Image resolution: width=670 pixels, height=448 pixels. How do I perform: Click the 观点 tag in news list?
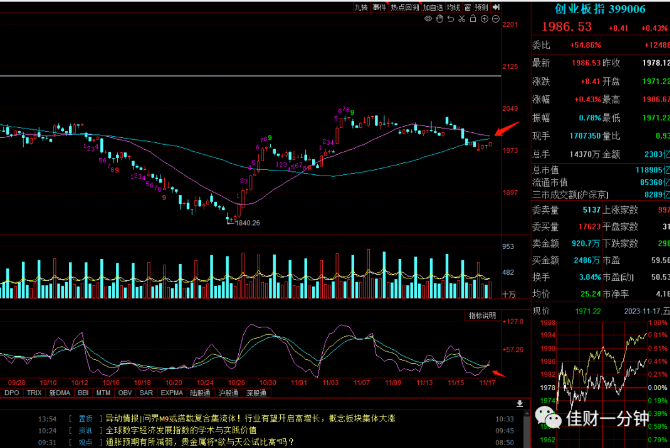(85, 442)
